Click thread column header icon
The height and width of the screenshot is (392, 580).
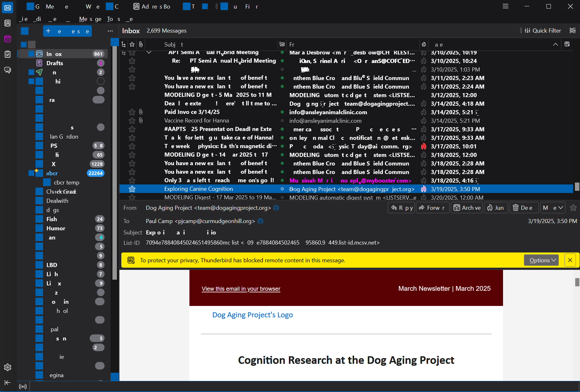point(124,45)
